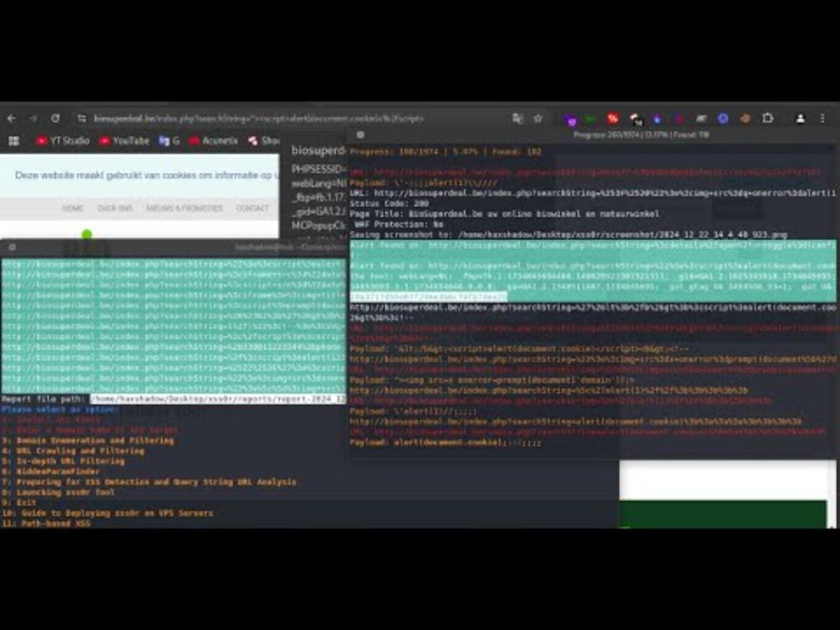Bookmark this page with the star icon
The image size is (840, 630).
538,118
